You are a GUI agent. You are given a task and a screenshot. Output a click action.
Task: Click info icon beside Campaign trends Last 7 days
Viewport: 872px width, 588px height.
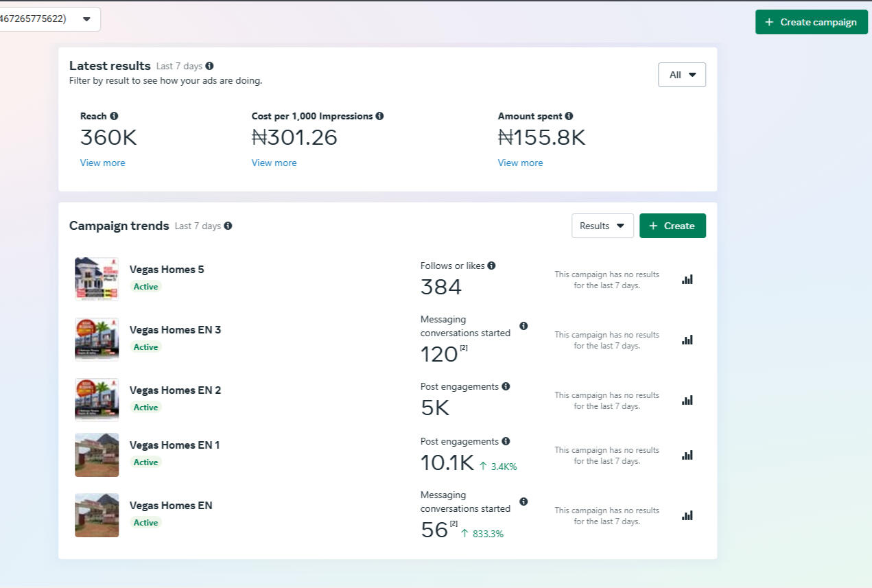(x=228, y=226)
